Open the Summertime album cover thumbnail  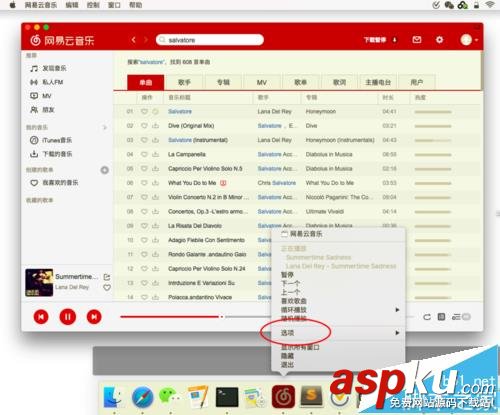click(39, 282)
